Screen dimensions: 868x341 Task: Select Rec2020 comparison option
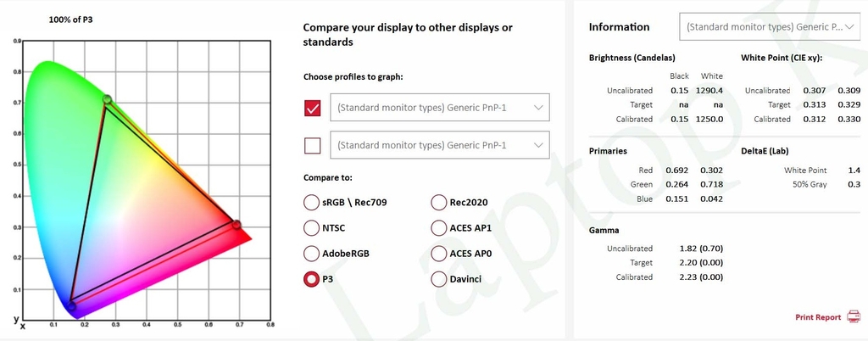438,202
